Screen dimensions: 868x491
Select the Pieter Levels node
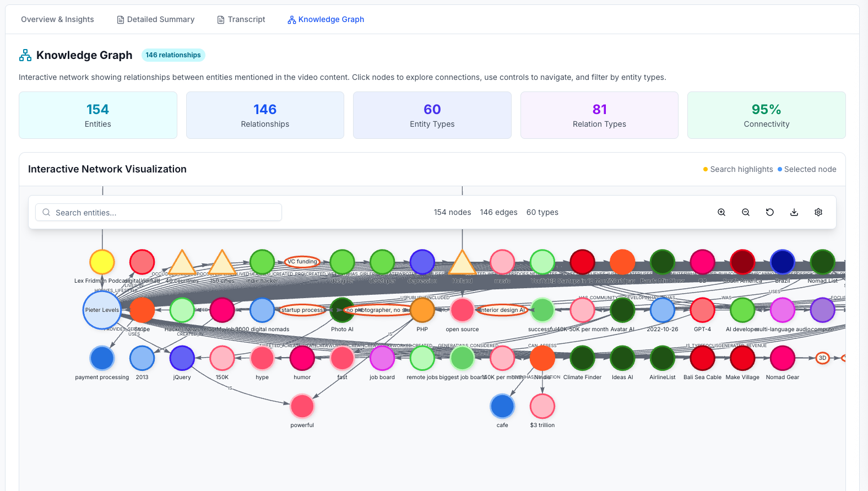pyautogui.click(x=102, y=310)
